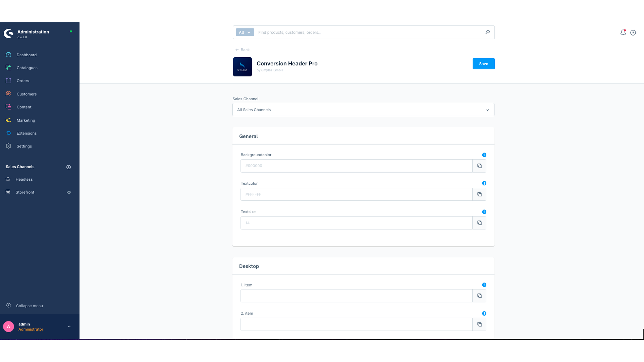Viewport: 644px width, 362px height.
Task: Go Back via the Back link
Action: pos(242,50)
